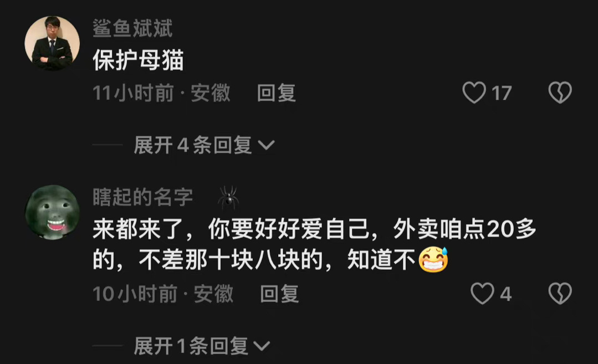Expand 展开4条回复 replies

pos(204,145)
